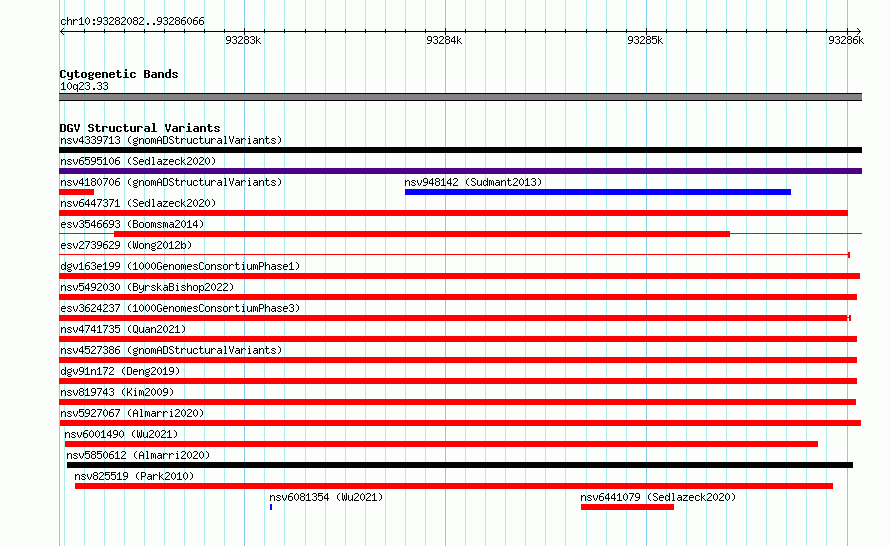Open nsv825519 (Park2010) label
The width and height of the screenshot is (890, 546).
click(134, 476)
